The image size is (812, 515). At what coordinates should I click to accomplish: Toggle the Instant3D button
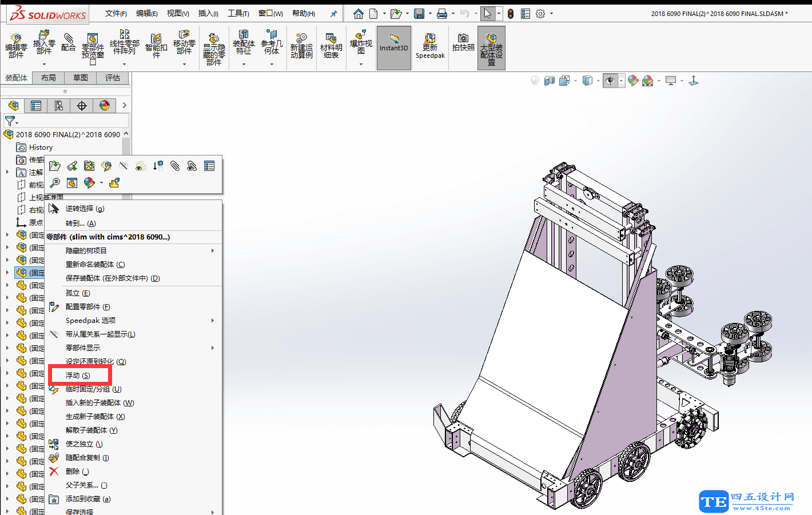coord(393,48)
